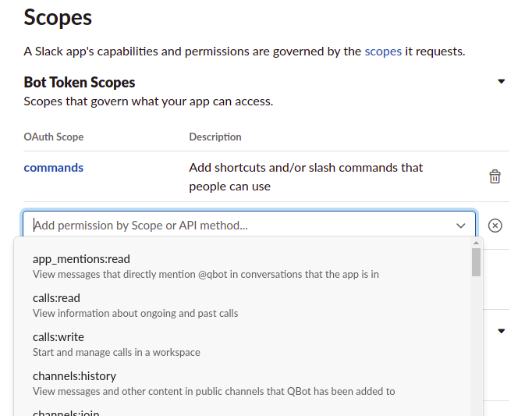Click the Bot Token Scopes heading
Screen dimensions: 532x416
[80, 82]
